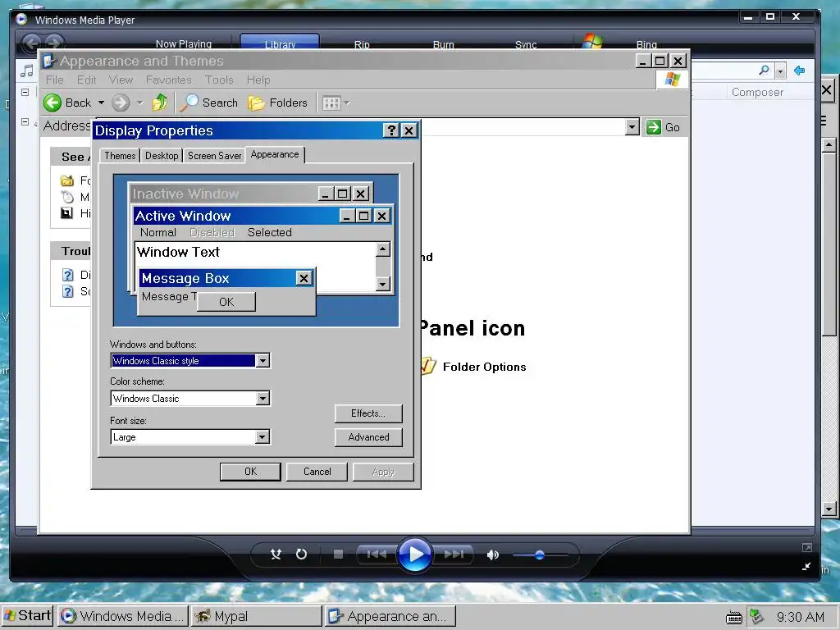Skip to next track
Image resolution: width=840 pixels, height=630 pixels.
[454, 554]
